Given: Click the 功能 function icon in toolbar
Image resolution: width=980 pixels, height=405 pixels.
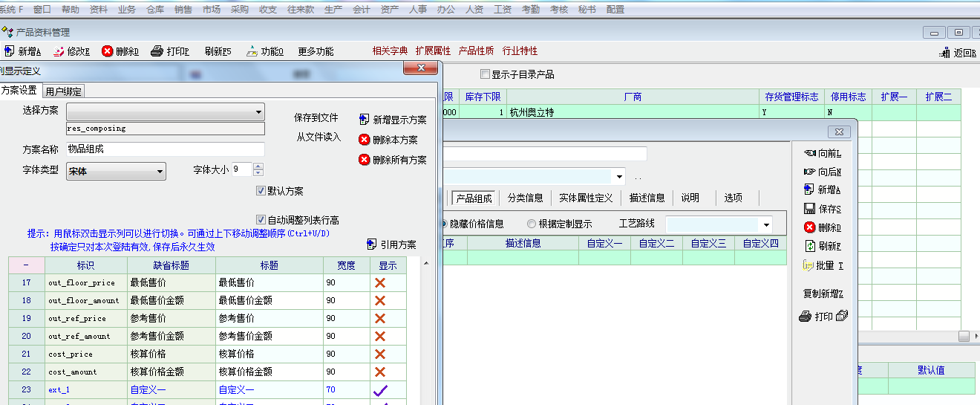Looking at the screenshot, I should pos(252,51).
